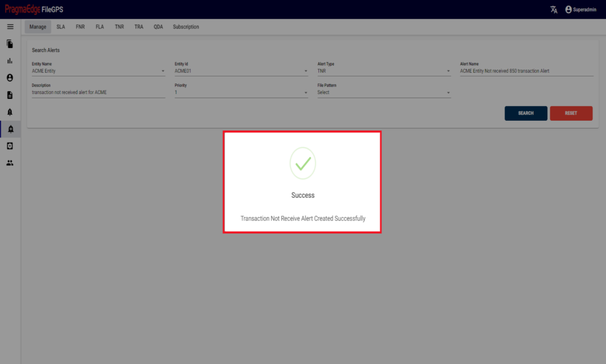Click the red RESET button
This screenshot has height=364, width=606.
[x=571, y=113]
